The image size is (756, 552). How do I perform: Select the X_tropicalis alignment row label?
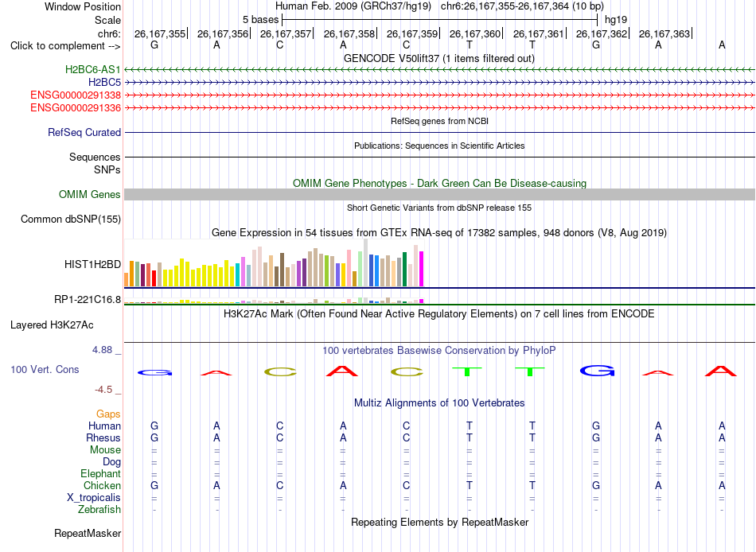[x=94, y=498]
